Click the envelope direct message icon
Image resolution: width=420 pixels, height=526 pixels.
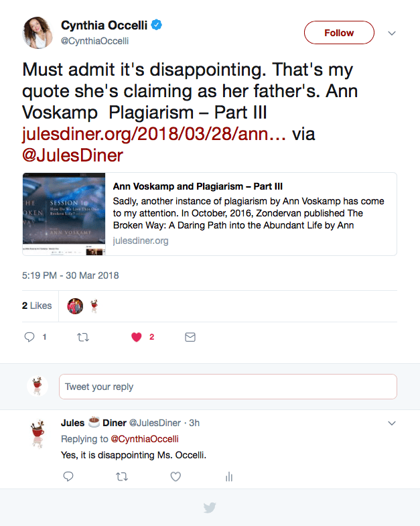[190, 337]
